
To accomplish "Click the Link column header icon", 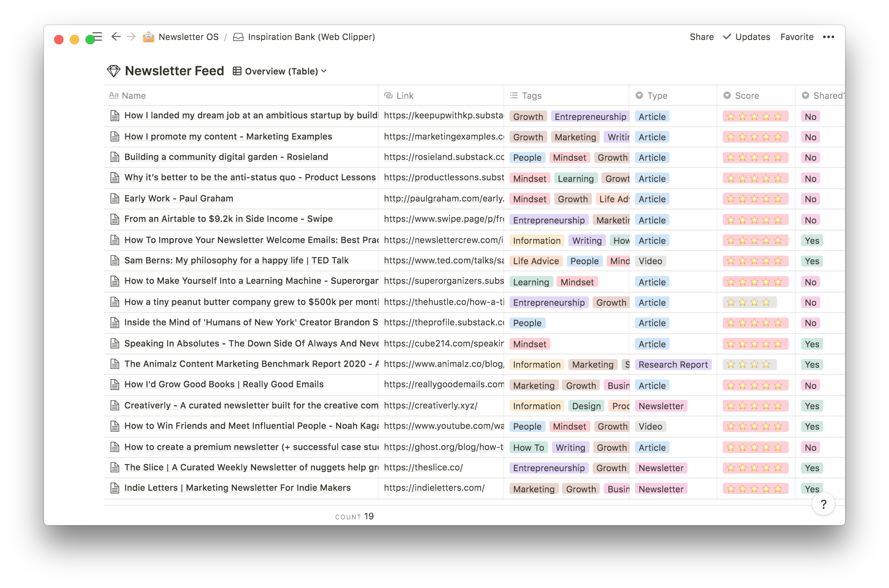I will [x=388, y=95].
